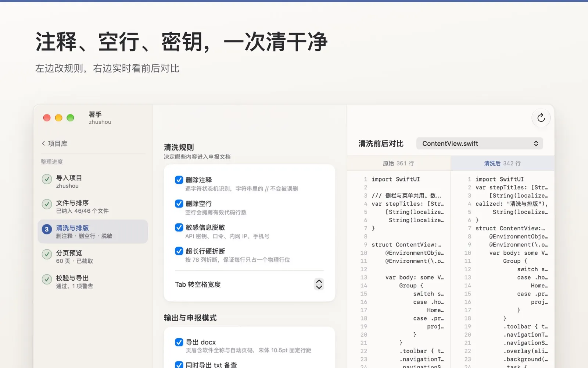
Task: Open the 分页预览 step
Action: point(93,256)
